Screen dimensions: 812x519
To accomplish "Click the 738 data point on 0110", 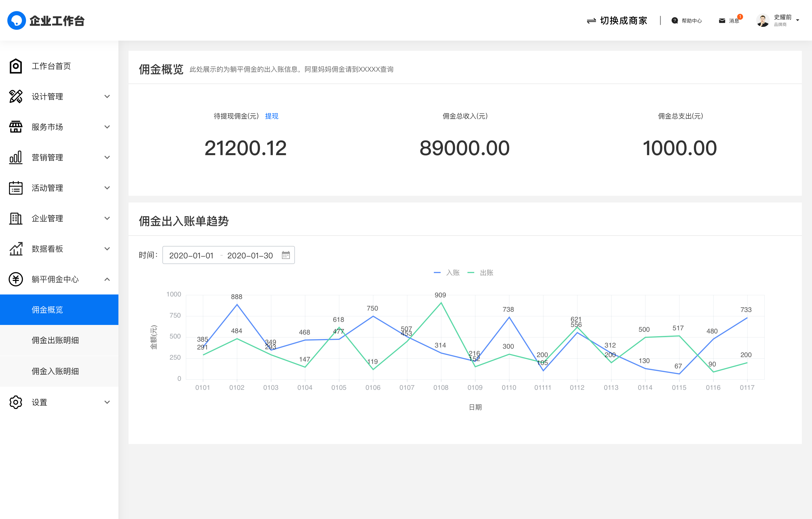I will tap(509, 317).
